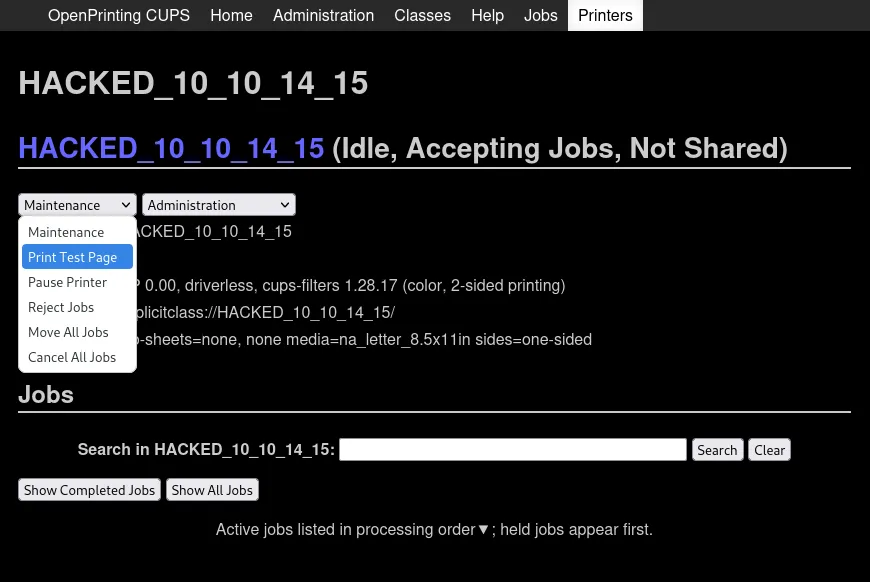The image size is (870, 582).
Task: Click the page heading HACKED_10_10_14_15
Action: (x=193, y=83)
